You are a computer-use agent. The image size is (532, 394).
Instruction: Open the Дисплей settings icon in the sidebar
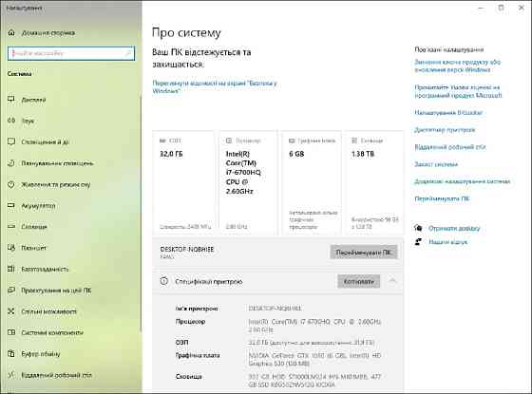click(11, 100)
